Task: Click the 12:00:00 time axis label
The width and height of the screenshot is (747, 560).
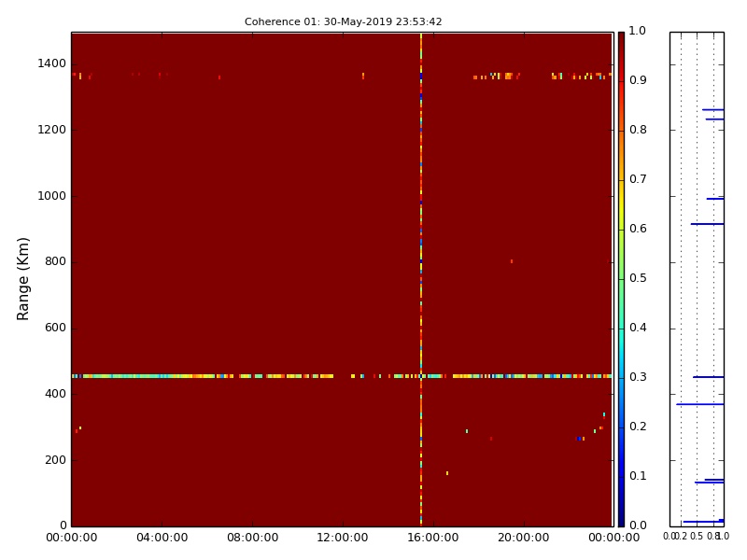Action: 343,538
